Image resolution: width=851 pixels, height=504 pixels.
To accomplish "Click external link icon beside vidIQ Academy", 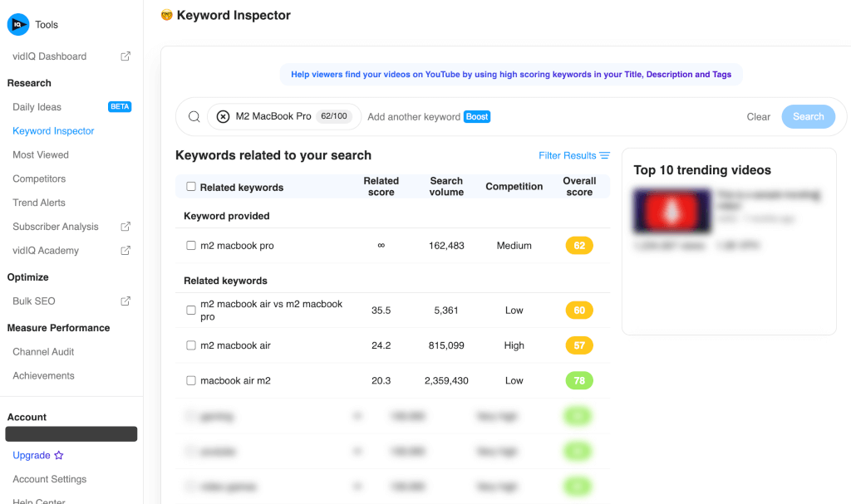I will (x=125, y=251).
